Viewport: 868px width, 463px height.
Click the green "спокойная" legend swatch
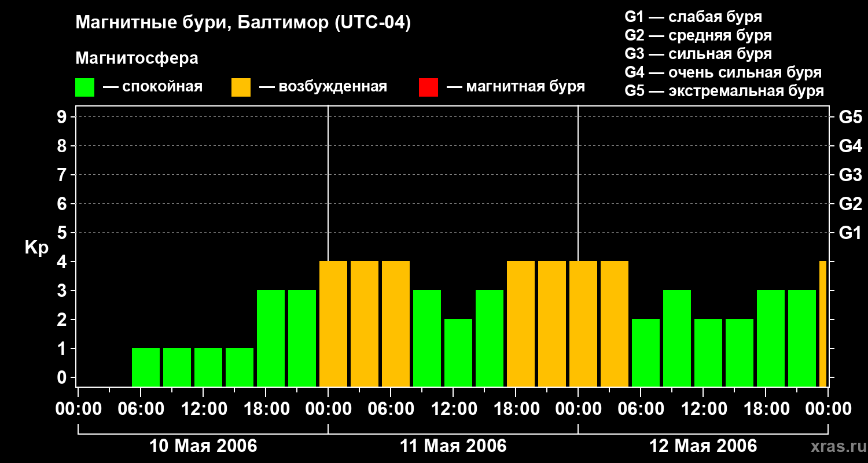point(84,87)
